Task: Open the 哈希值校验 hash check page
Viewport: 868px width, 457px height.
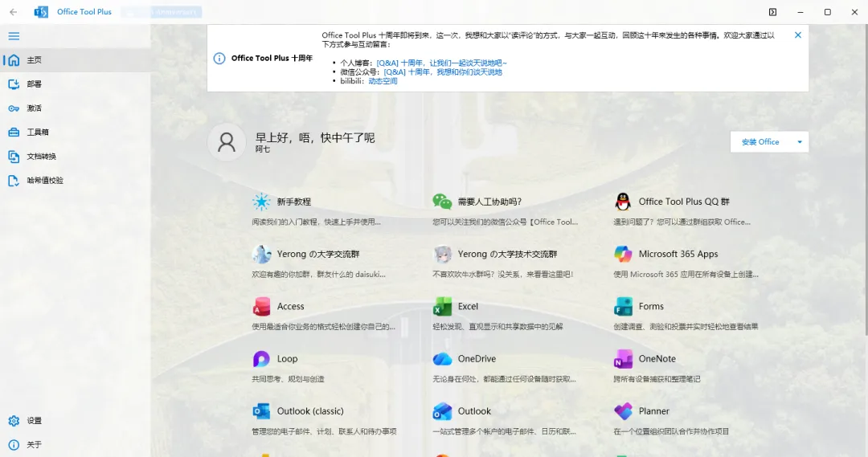Action: click(x=76, y=181)
